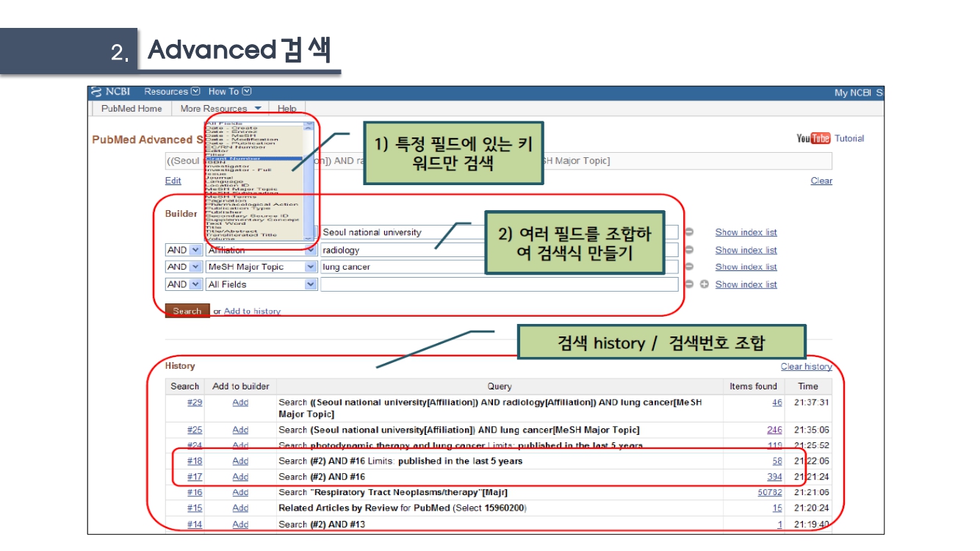980x551 pixels.
Task: View the 246 items found for #25
Action: [774, 430]
